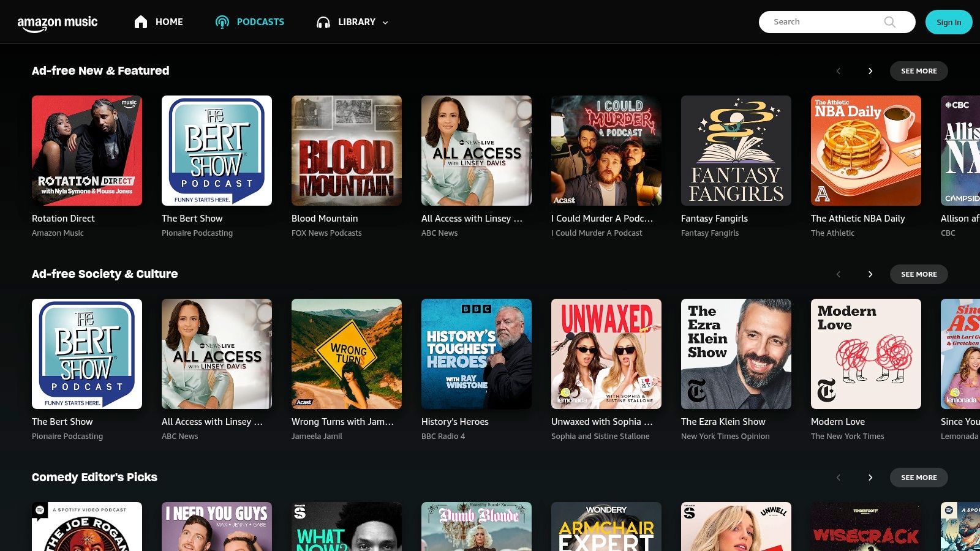The width and height of the screenshot is (980, 551).
Task: Open The Ezra Klein Show podcast
Action: coord(736,353)
